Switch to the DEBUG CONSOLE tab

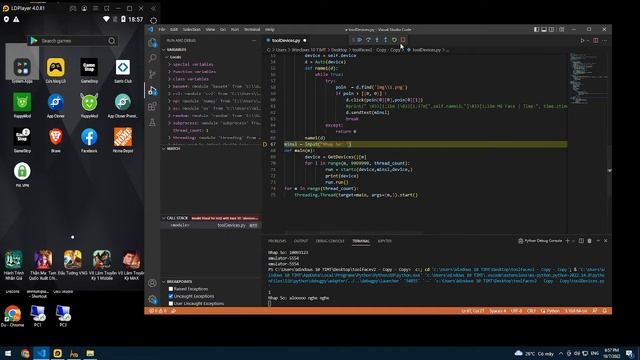[x=330, y=241]
